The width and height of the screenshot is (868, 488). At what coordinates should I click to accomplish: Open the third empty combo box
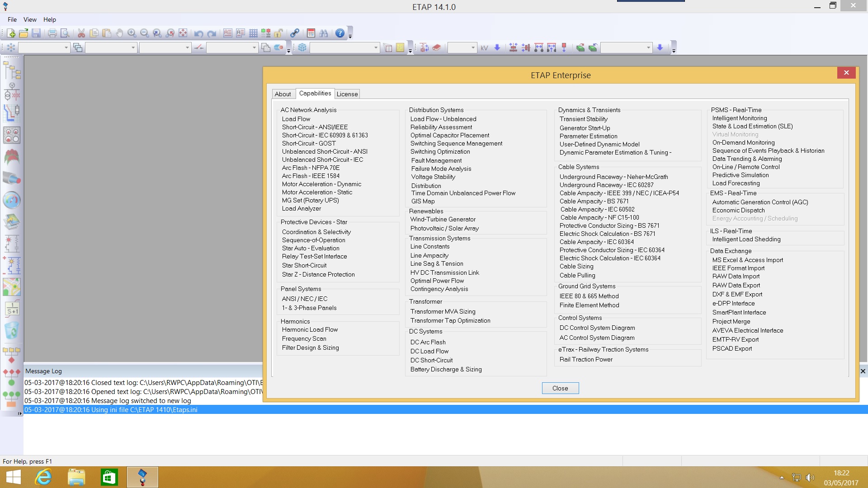[x=165, y=47]
